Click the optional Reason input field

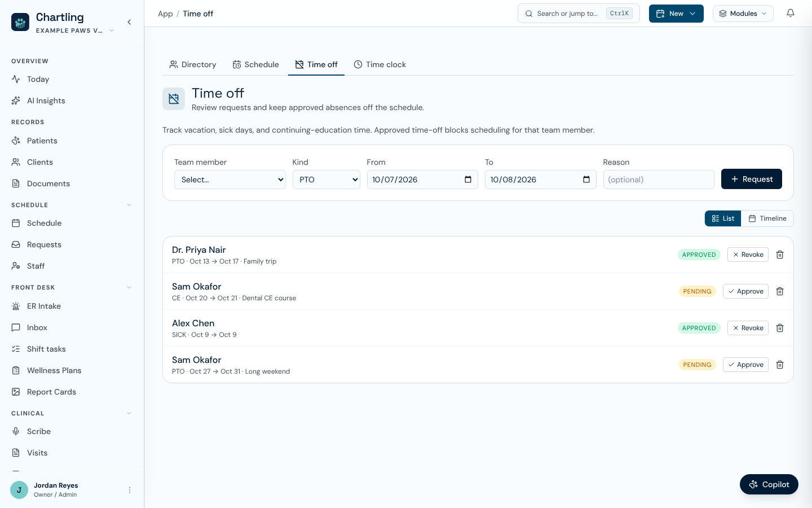coord(659,179)
